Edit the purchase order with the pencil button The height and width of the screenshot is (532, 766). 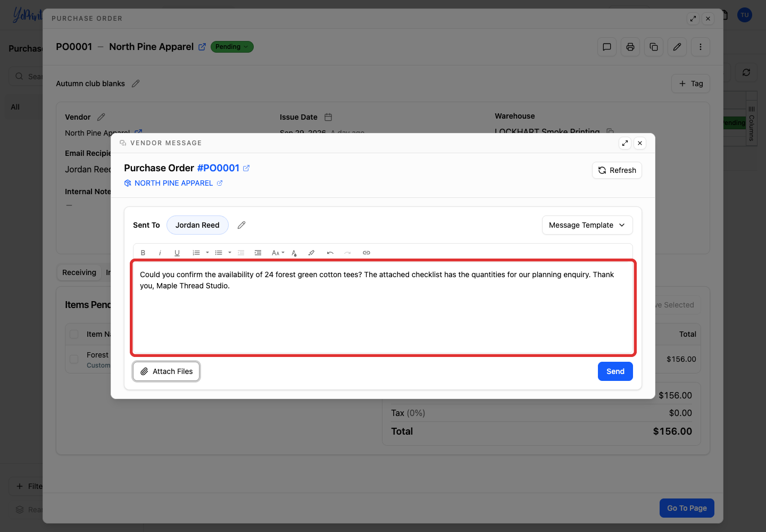[x=677, y=47]
